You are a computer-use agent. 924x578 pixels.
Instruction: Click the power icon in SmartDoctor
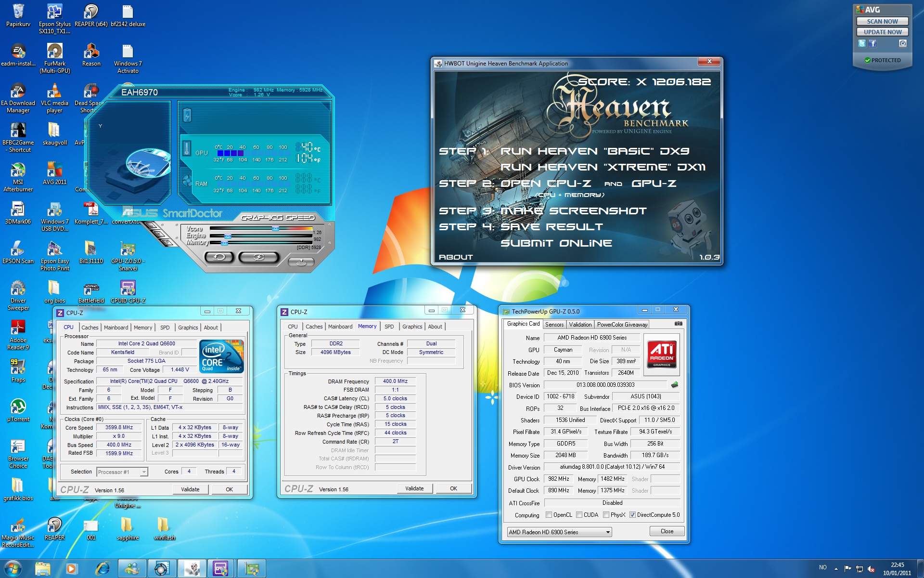[x=187, y=115]
